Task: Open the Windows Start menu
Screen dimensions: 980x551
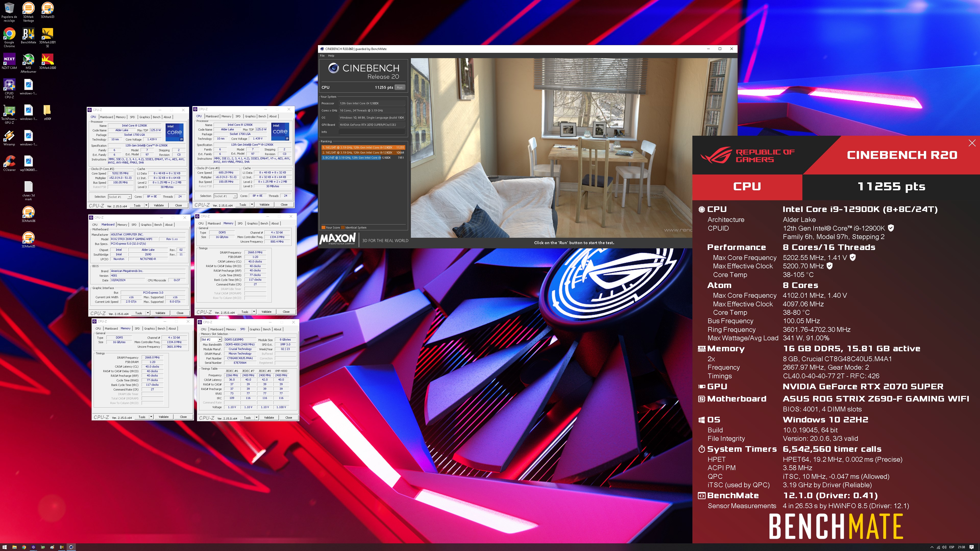Action: (x=5, y=547)
